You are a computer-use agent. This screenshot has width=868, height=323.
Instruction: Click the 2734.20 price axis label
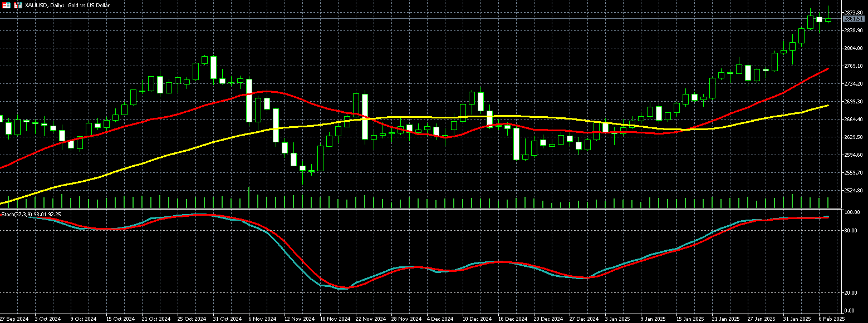click(x=852, y=83)
